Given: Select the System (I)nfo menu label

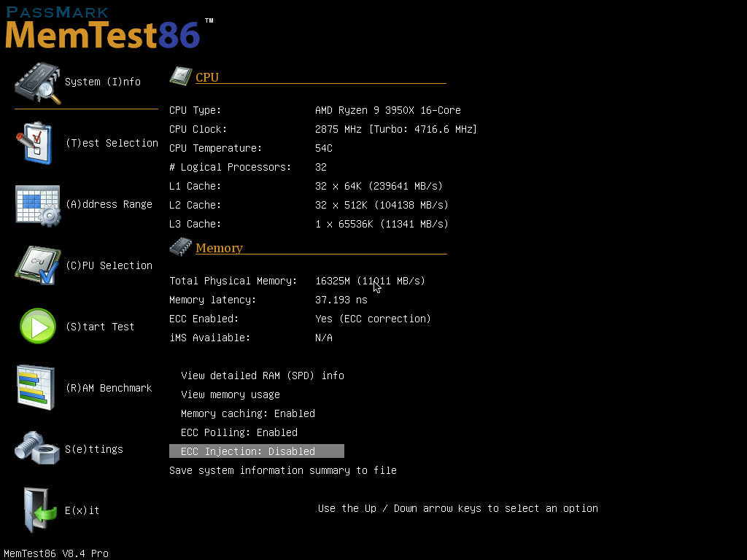Looking at the screenshot, I should (x=103, y=82).
